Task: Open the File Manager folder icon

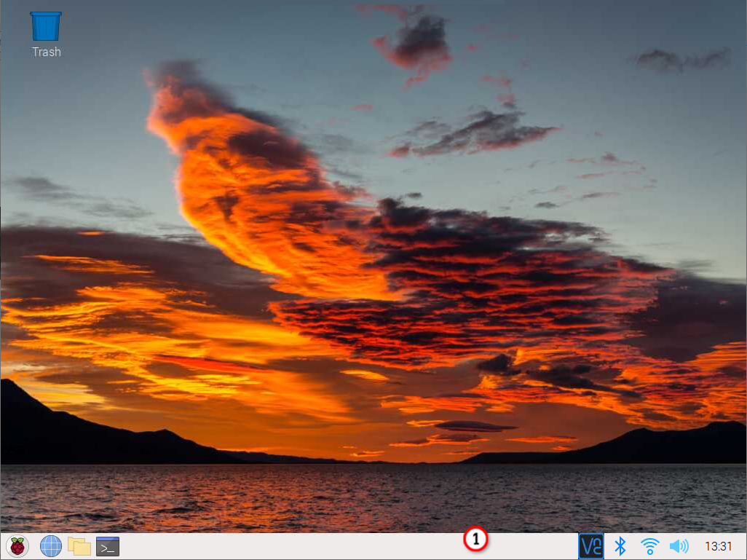Action: (x=79, y=546)
